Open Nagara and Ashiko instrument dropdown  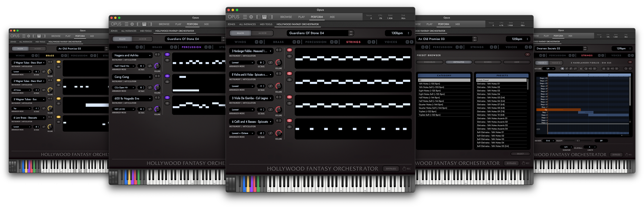pyautogui.click(x=132, y=55)
